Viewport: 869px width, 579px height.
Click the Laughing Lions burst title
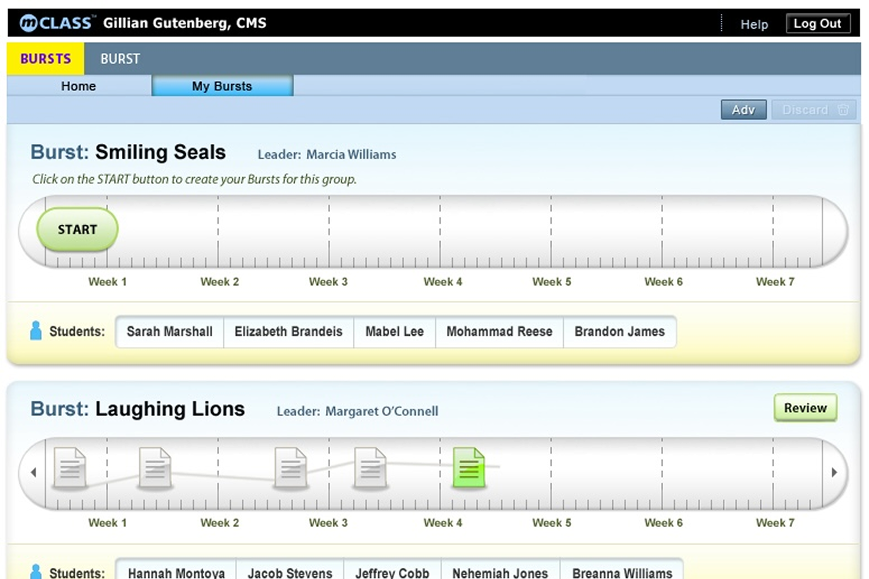170,409
